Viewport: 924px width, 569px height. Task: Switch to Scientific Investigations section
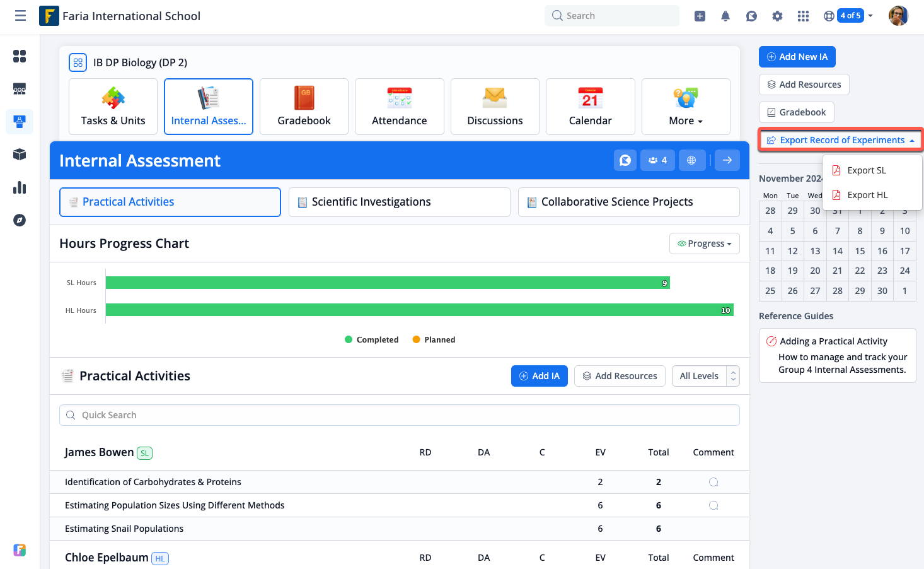coord(400,202)
